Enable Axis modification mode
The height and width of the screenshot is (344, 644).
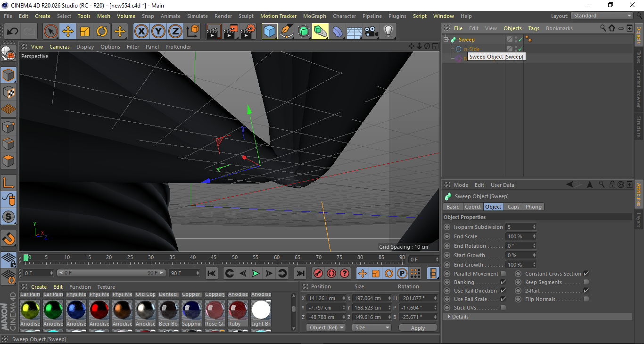8,182
